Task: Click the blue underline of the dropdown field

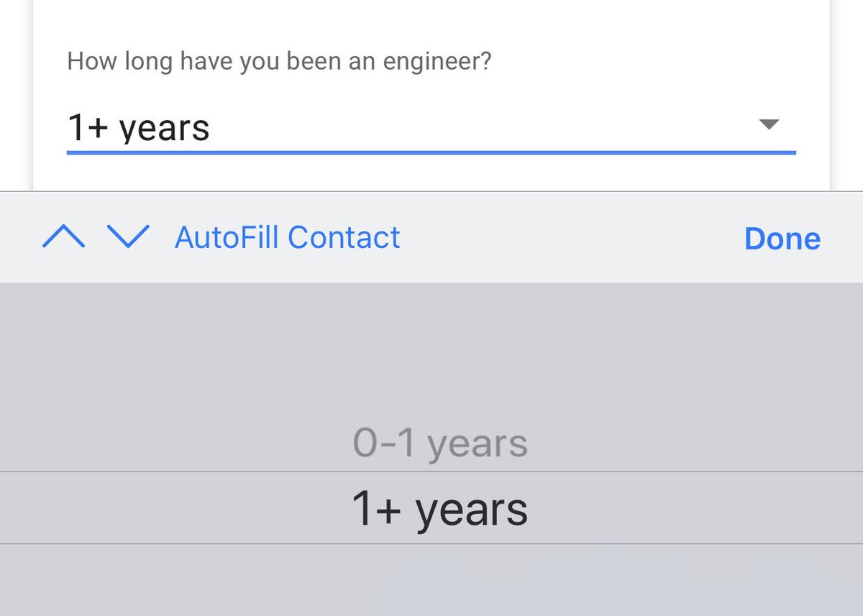Action: pyautogui.click(x=431, y=152)
